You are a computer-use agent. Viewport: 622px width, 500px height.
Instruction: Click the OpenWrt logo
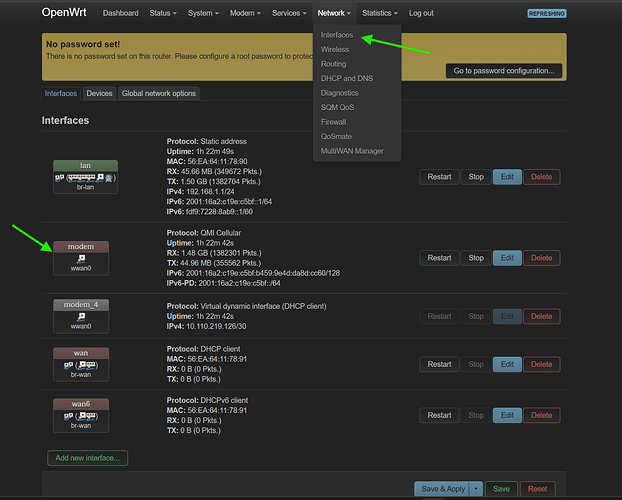(x=64, y=12)
